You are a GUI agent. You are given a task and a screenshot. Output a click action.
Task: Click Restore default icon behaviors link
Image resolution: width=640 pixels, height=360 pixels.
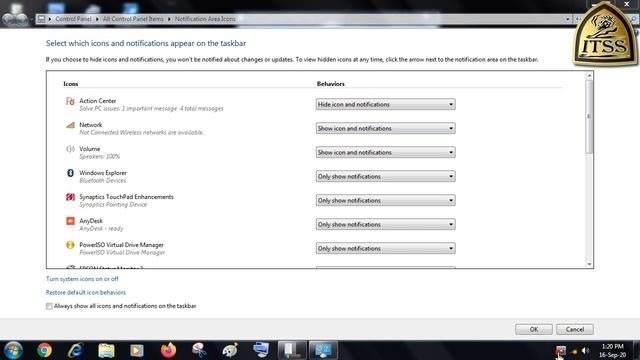point(86,292)
